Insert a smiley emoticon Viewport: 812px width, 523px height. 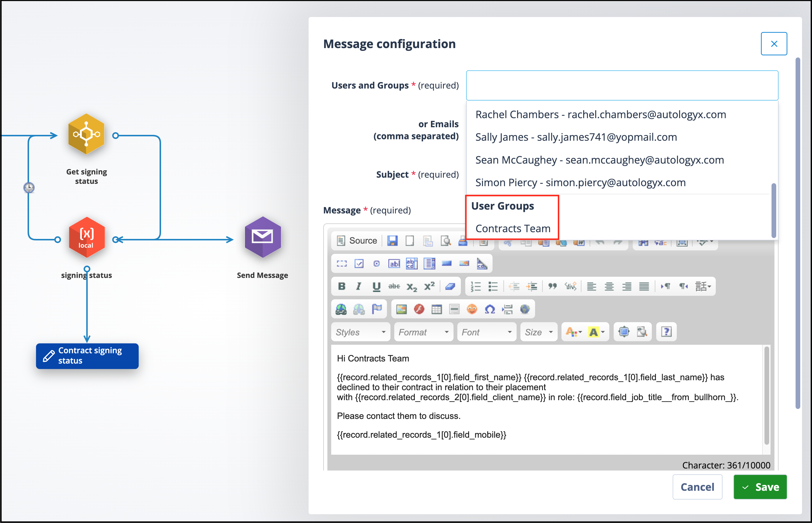[472, 309]
